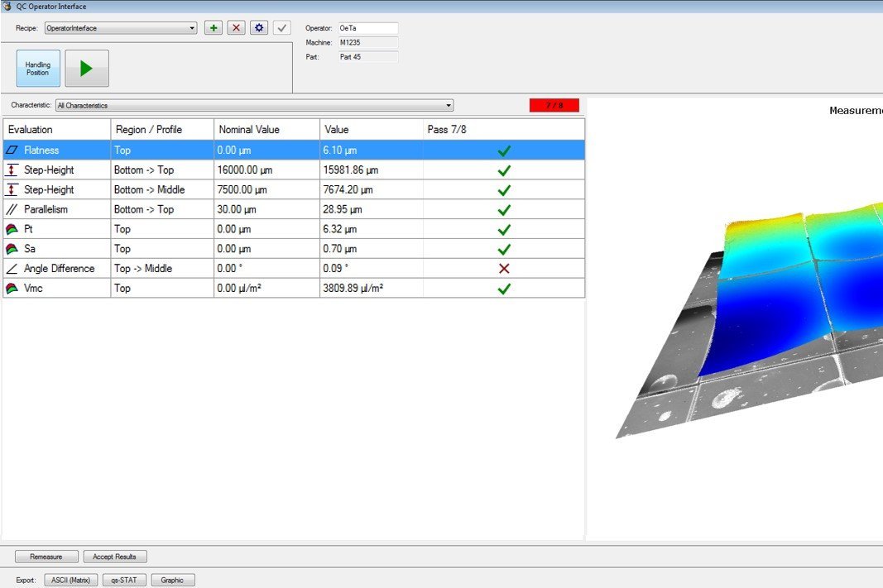Open recipe settings with the gear icon
Viewport: 883px width, 588px height.
[258, 27]
